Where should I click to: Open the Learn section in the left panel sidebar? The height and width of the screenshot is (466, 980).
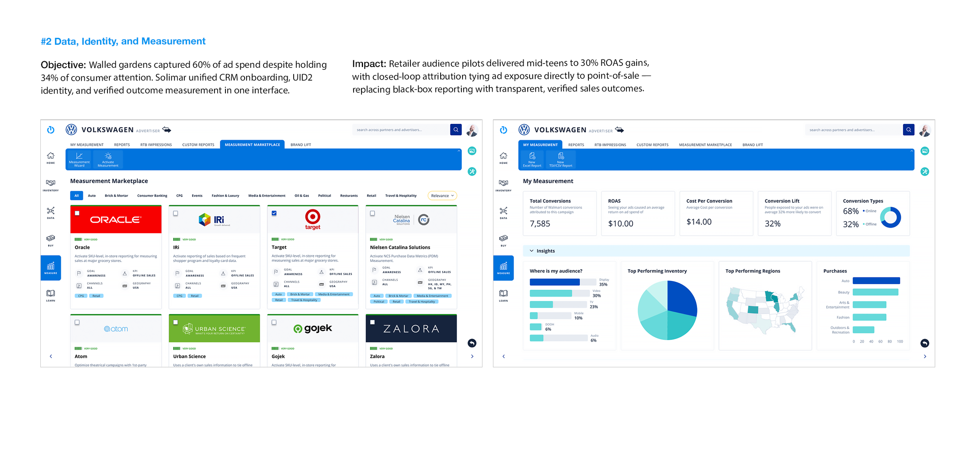point(51,296)
